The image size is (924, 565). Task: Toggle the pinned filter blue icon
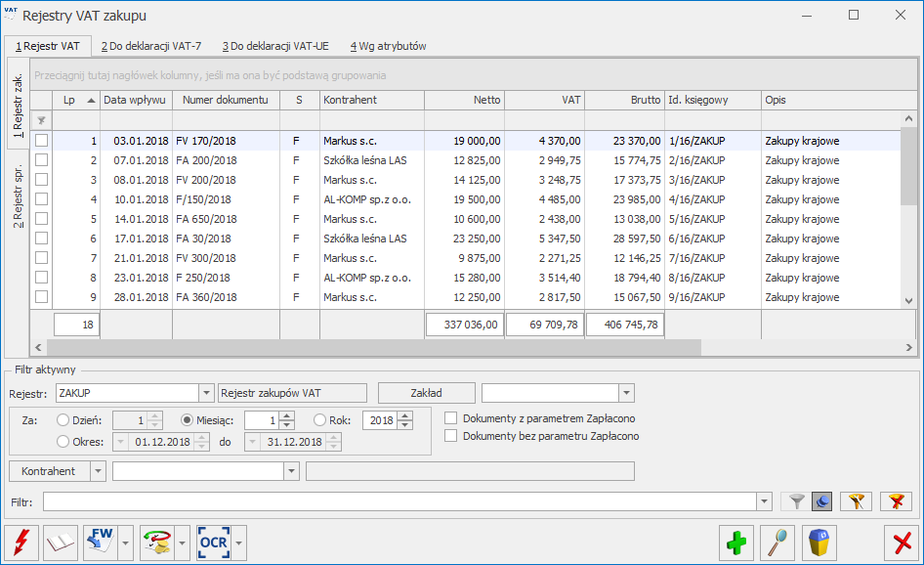pyautogui.click(x=822, y=501)
